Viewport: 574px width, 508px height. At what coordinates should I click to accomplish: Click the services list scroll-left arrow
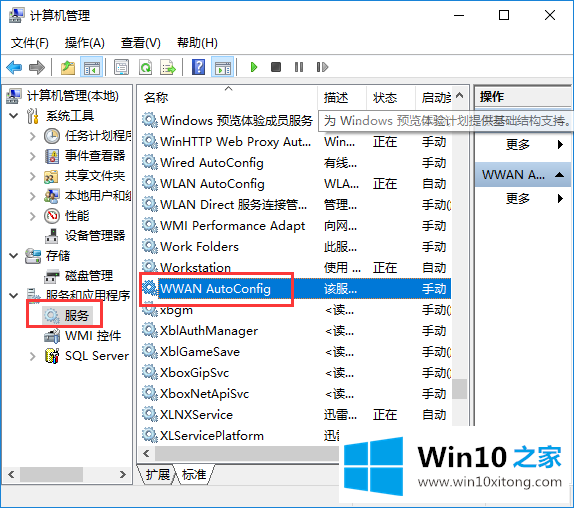(146, 454)
